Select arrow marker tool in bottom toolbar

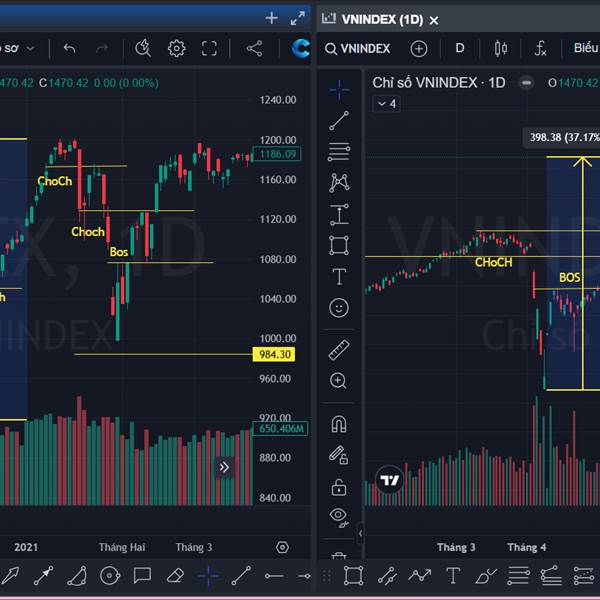[11, 576]
